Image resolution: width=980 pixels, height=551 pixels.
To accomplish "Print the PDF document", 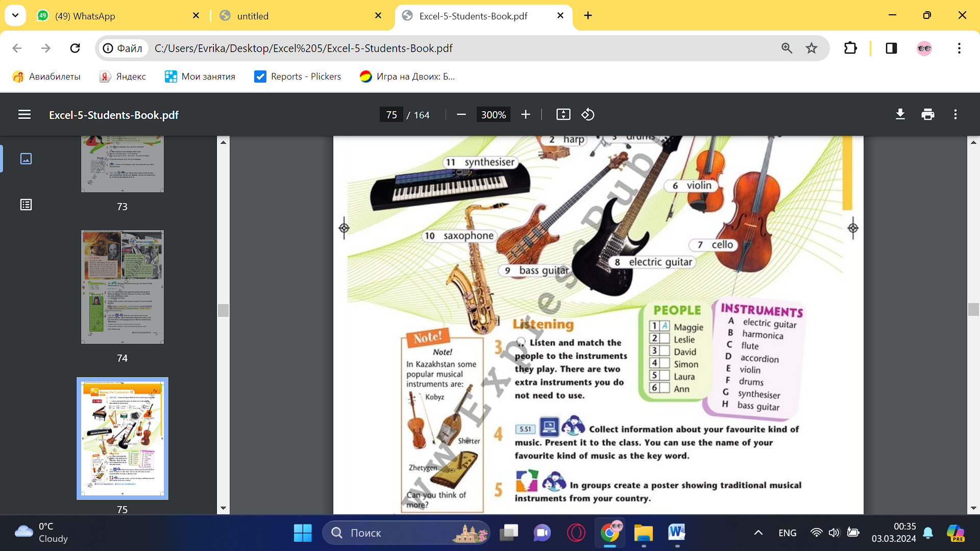I will tap(927, 115).
